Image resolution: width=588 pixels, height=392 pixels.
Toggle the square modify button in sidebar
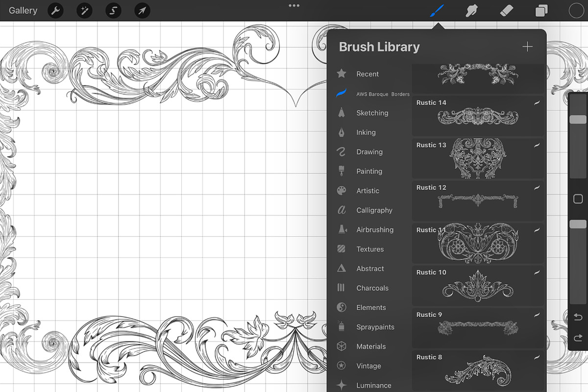[x=578, y=199]
